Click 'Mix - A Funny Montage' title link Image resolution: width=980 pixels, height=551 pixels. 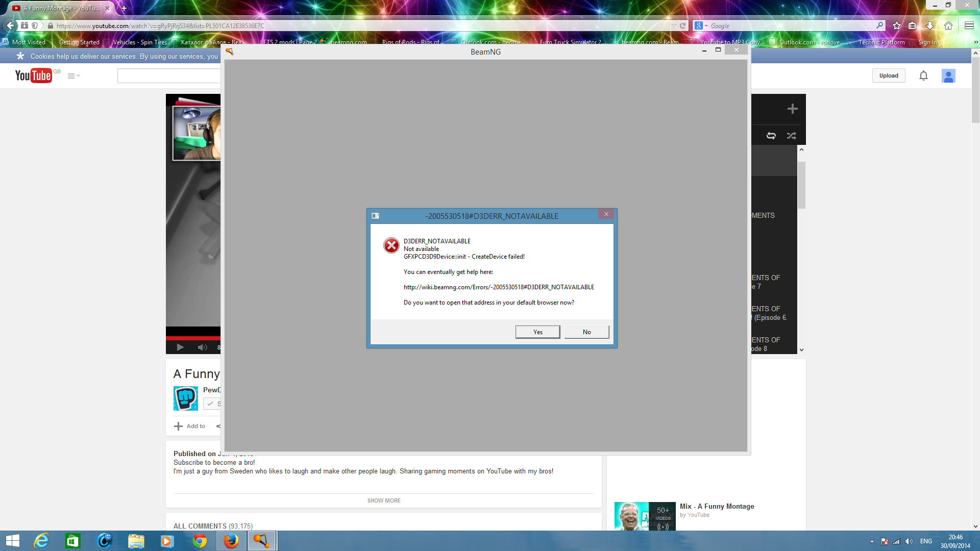[x=717, y=506]
